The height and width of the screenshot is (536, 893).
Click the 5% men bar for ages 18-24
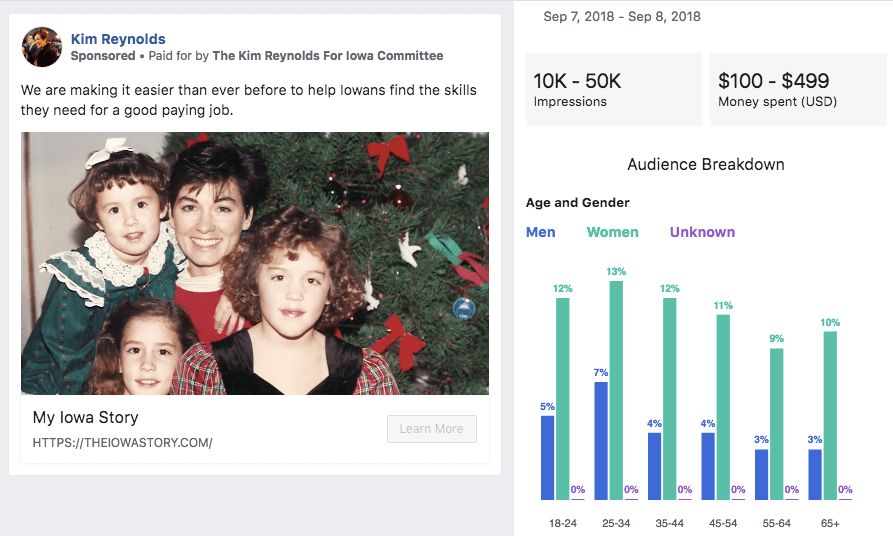pos(547,457)
